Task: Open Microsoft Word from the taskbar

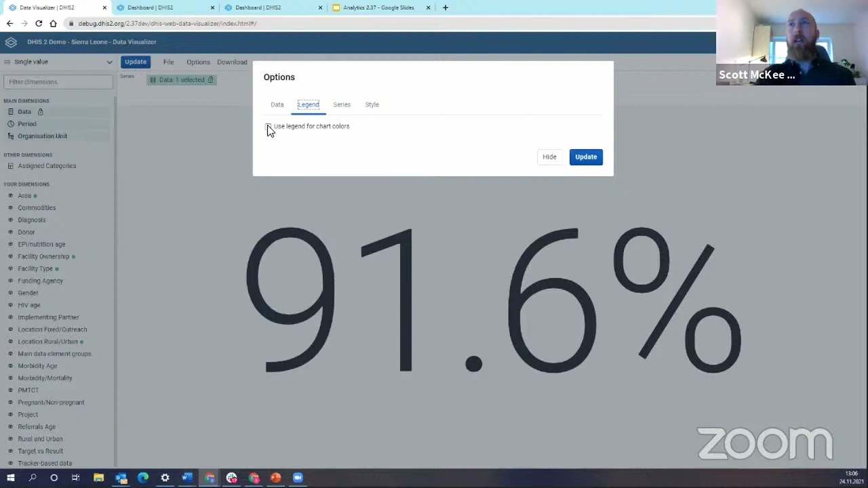Action: [187, 478]
